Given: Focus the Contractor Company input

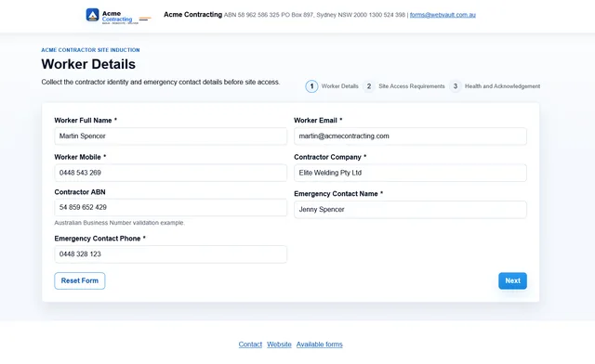Looking at the screenshot, I should point(410,173).
